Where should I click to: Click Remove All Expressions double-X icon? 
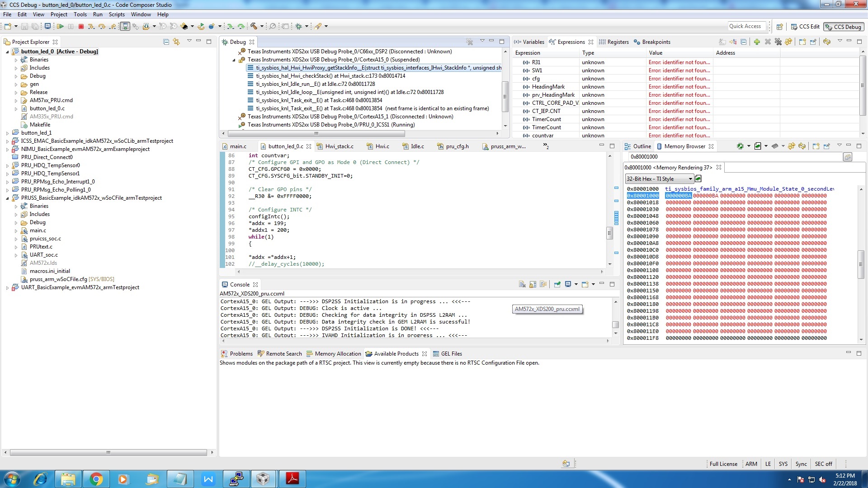[778, 42]
